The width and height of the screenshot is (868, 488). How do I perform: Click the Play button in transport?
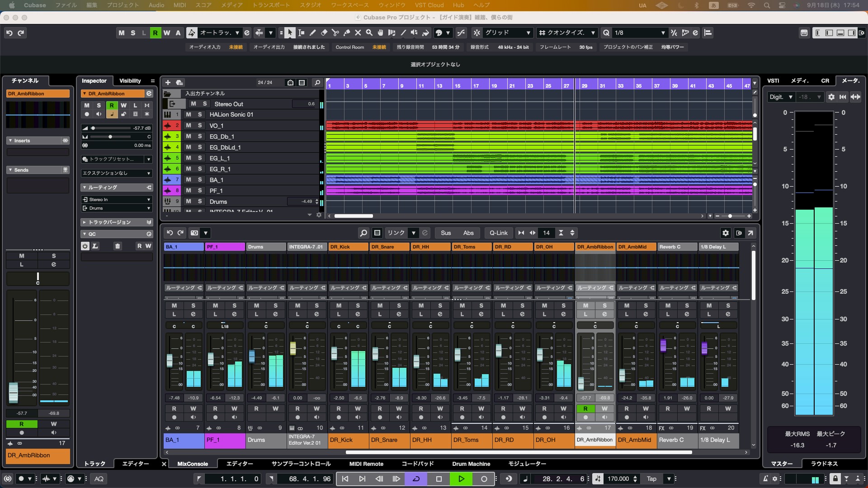click(461, 479)
